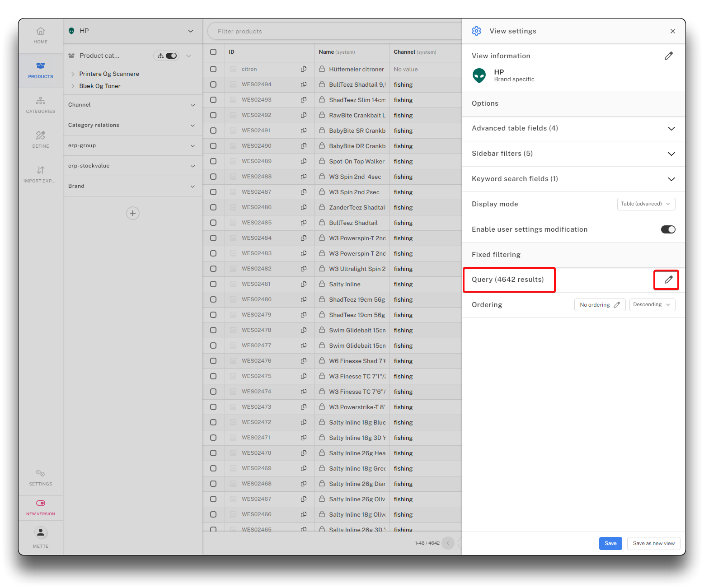Viewport: 704px width, 588px height.
Task: Open the Categories page in sidebar
Action: 41,104
